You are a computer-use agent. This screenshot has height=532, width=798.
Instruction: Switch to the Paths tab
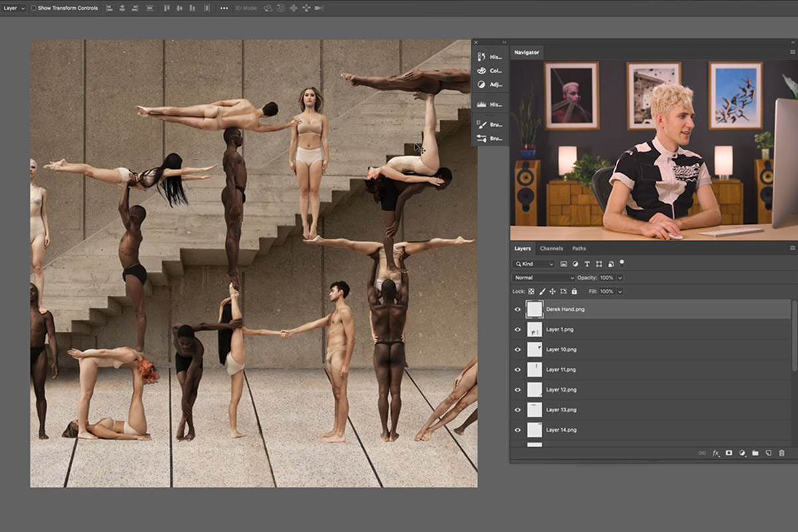click(x=579, y=248)
